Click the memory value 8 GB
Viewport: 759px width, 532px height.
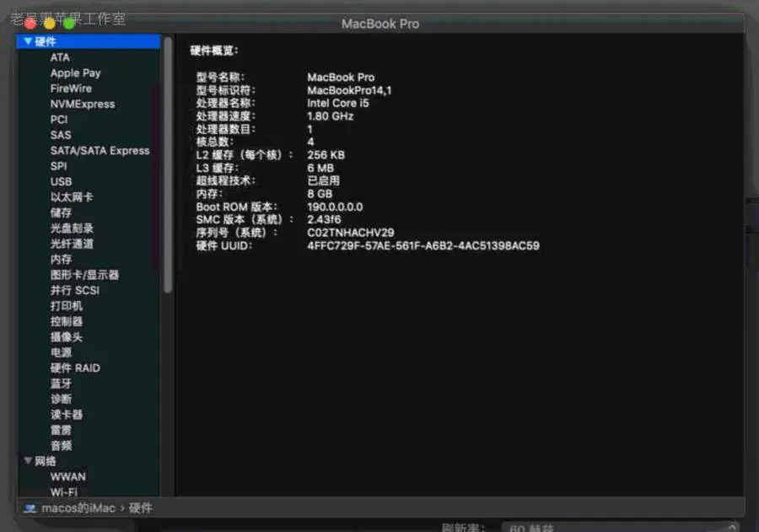coord(320,194)
